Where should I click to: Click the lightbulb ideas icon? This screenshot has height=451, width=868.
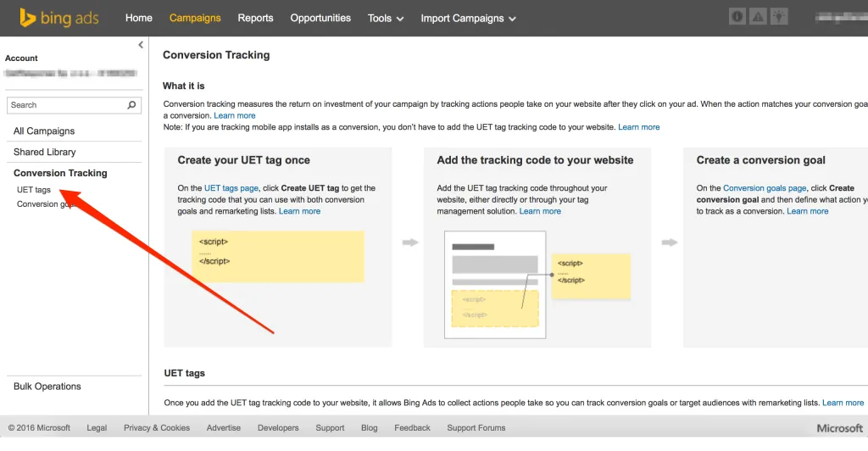click(779, 17)
